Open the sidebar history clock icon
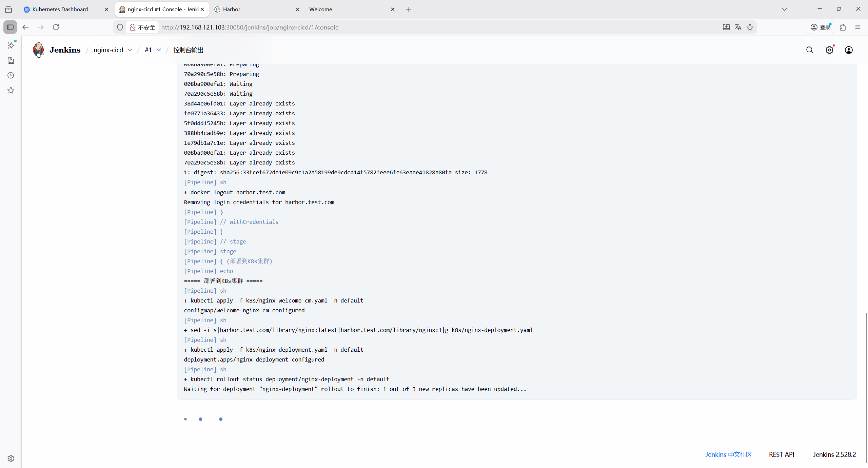 pyautogui.click(x=11, y=75)
